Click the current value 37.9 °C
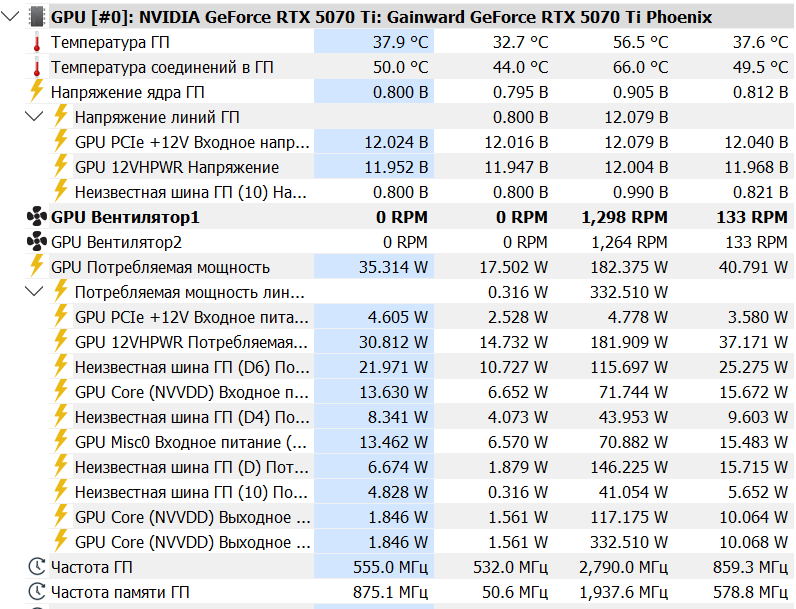The width and height of the screenshot is (796, 609). point(401,42)
